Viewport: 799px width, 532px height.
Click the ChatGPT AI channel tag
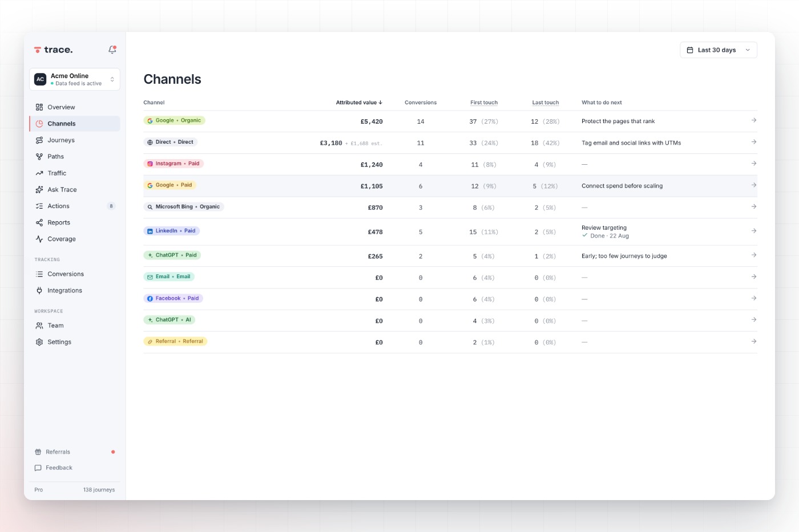point(170,320)
